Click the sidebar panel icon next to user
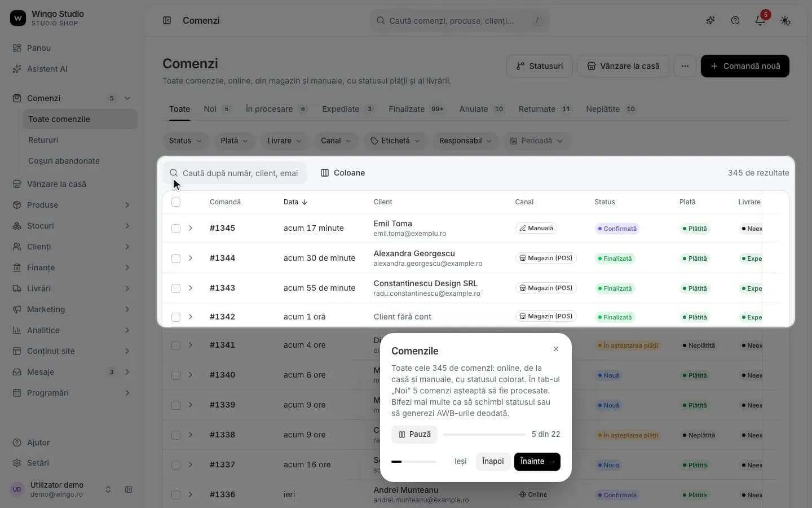The image size is (812, 508). tap(129, 489)
